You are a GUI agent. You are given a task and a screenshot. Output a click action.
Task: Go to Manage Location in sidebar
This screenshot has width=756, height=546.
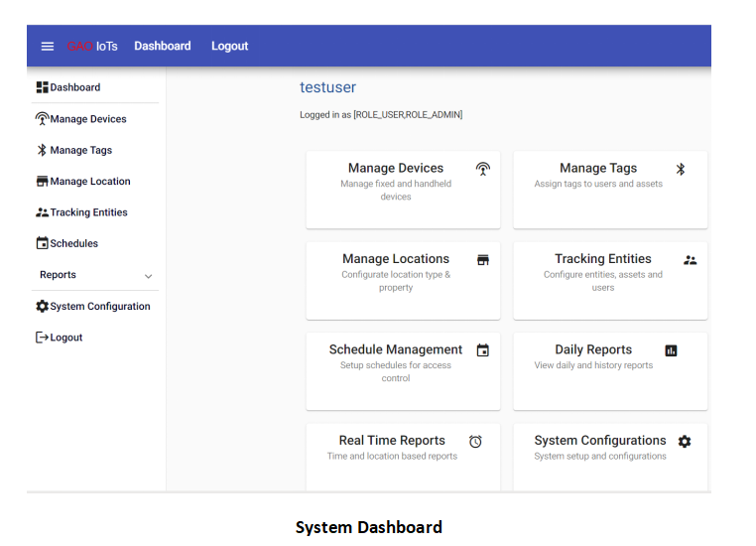click(89, 182)
